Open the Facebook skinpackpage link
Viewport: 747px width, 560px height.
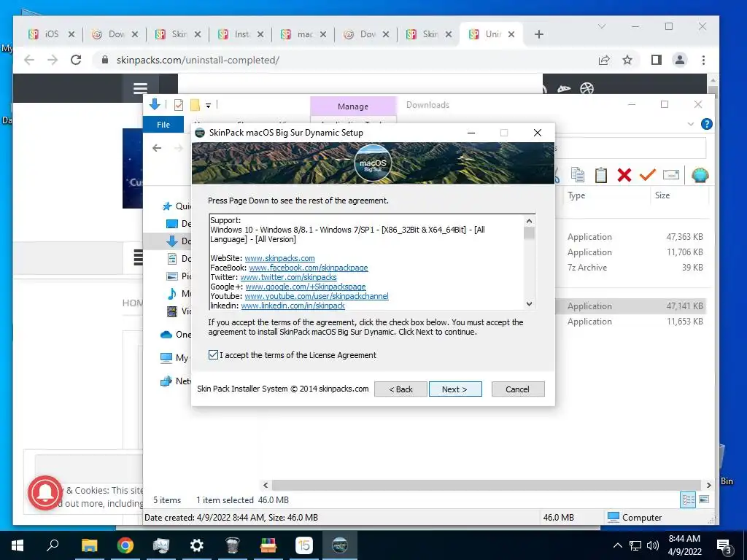pos(309,268)
